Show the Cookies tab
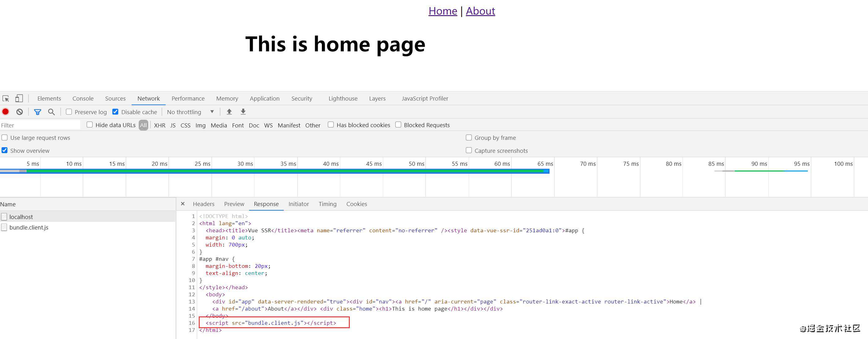 [x=357, y=204]
